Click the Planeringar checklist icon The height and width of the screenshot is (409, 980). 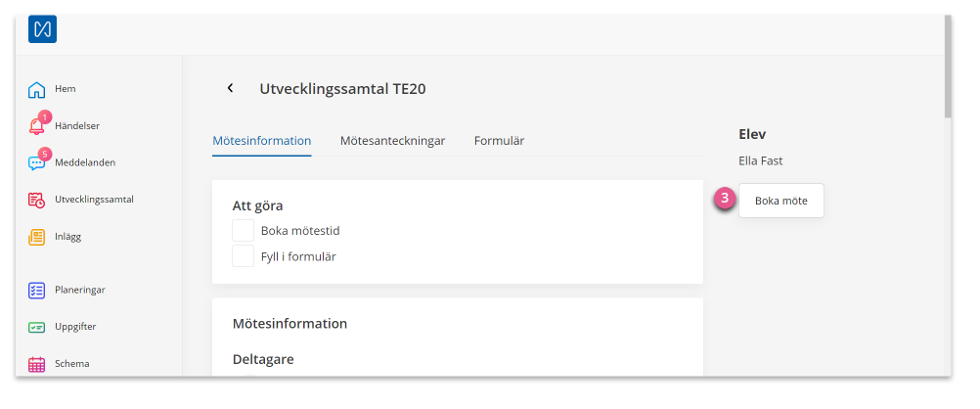point(37,291)
